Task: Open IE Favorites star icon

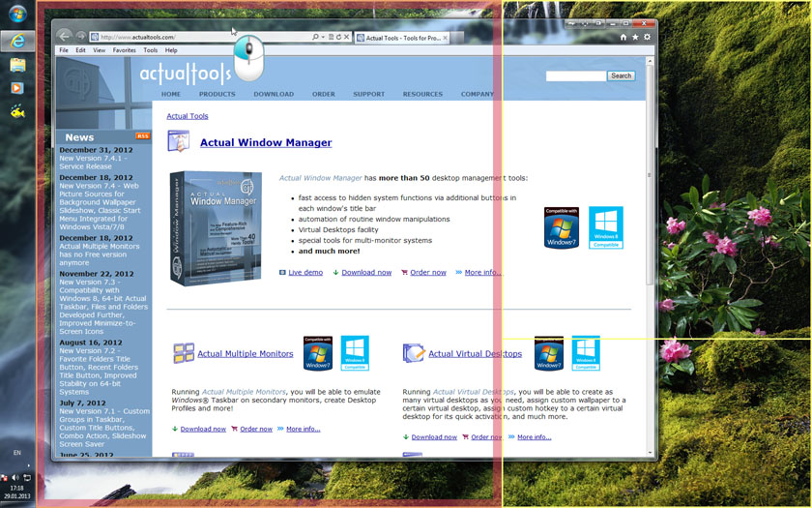Action: 635,37
